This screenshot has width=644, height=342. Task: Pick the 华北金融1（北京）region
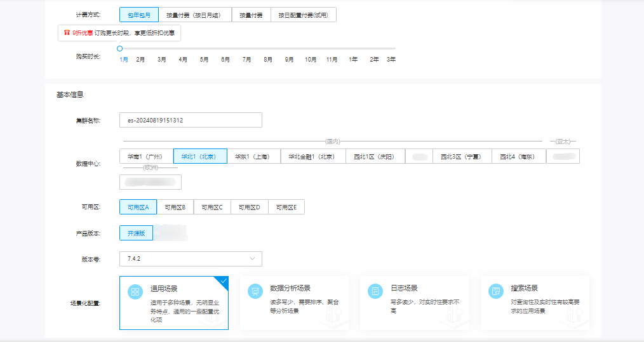[312, 156]
